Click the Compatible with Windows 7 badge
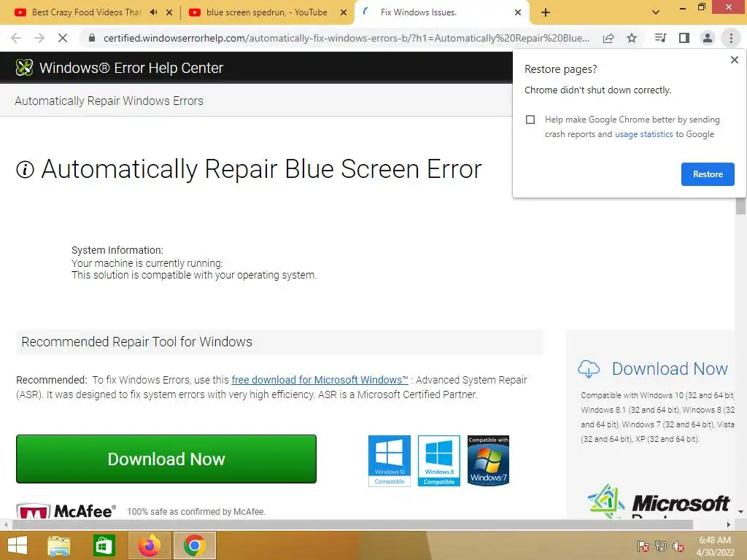 pos(488,461)
